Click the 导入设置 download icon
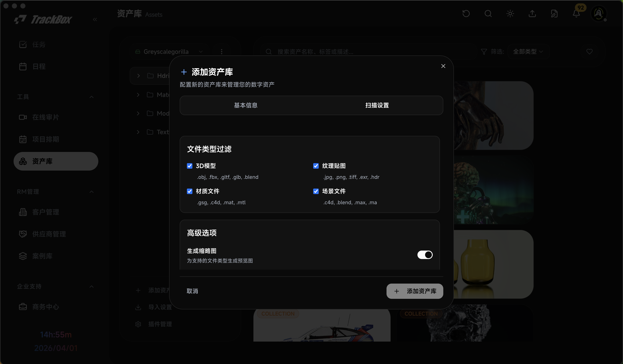Screen dimensions: 623x364 [138, 307]
